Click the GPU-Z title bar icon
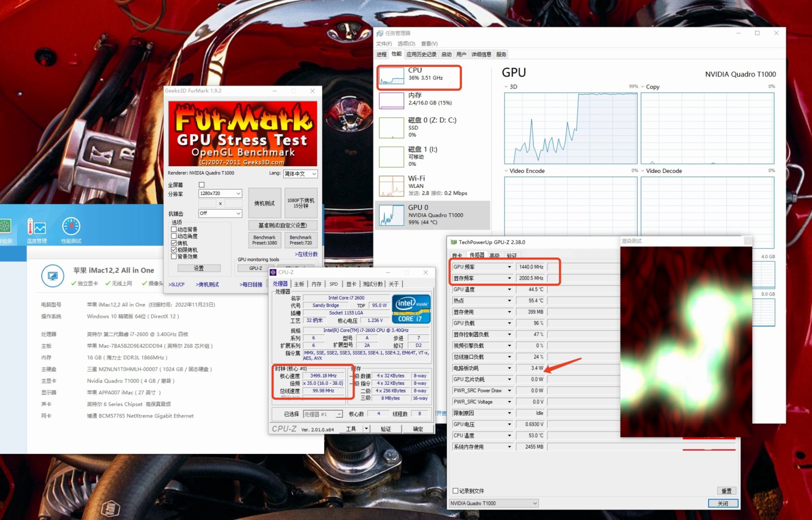This screenshot has height=520, width=812. pyautogui.click(x=454, y=242)
